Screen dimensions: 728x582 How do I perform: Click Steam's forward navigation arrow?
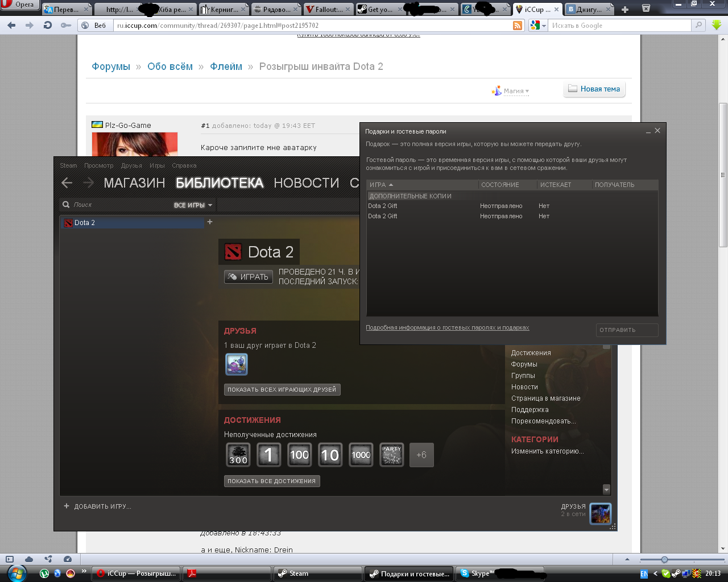coord(88,182)
